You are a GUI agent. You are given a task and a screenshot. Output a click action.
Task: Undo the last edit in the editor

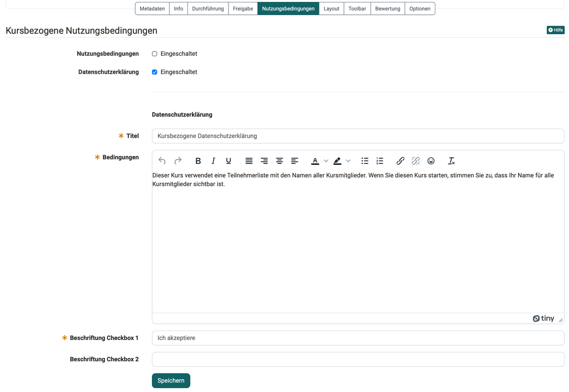(162, 161)
